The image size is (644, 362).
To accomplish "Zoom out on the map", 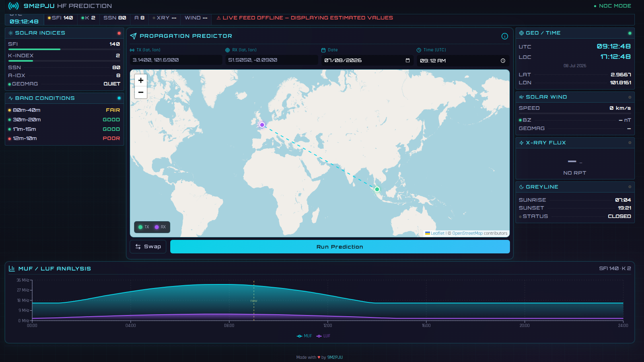I will click(x=141, y=92).
